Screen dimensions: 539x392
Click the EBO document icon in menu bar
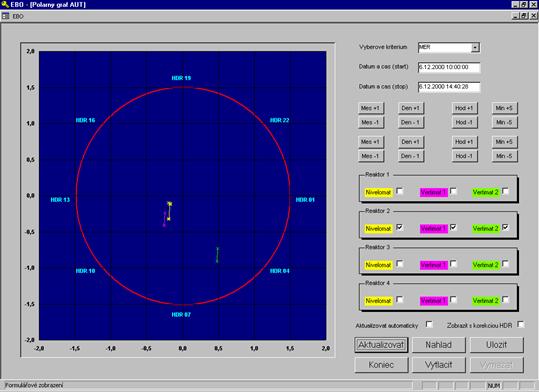point(6,16)
